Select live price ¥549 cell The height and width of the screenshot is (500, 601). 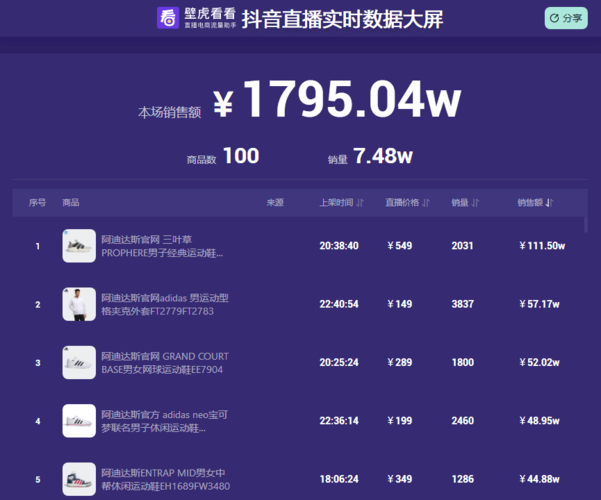[400, 246]
